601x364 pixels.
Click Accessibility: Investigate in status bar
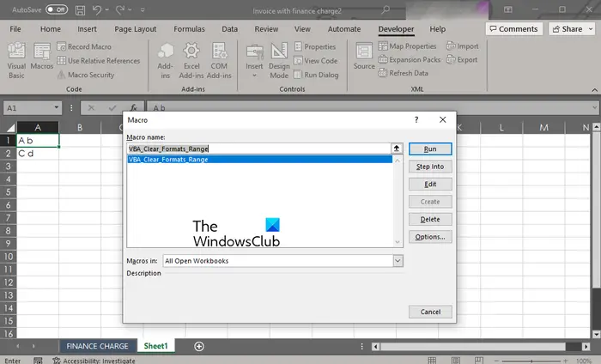(94, 361)
